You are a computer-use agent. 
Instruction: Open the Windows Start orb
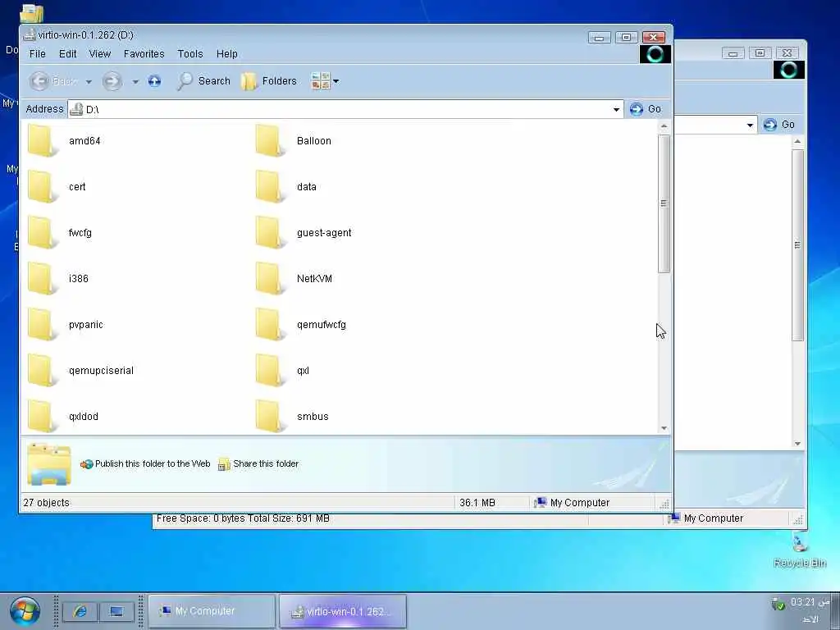(x=25, y=612)
